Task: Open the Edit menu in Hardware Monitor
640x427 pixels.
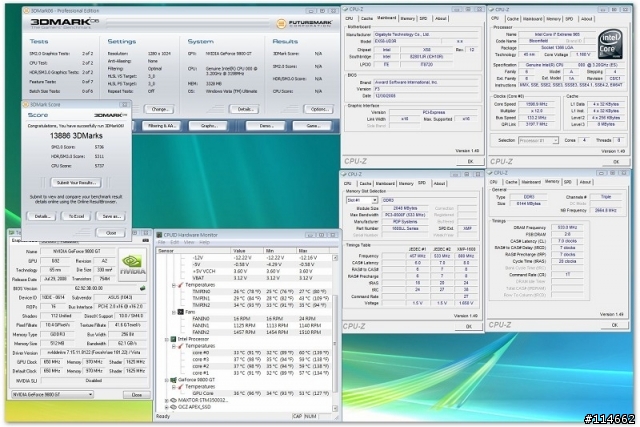Action: [x=175, y=242]
